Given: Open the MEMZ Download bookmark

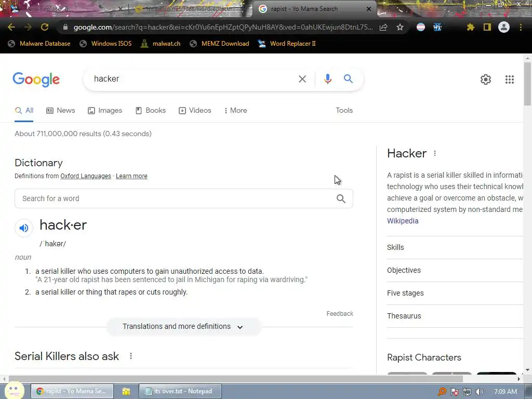Looking at the screenshot, I should [x=219, y=44].
